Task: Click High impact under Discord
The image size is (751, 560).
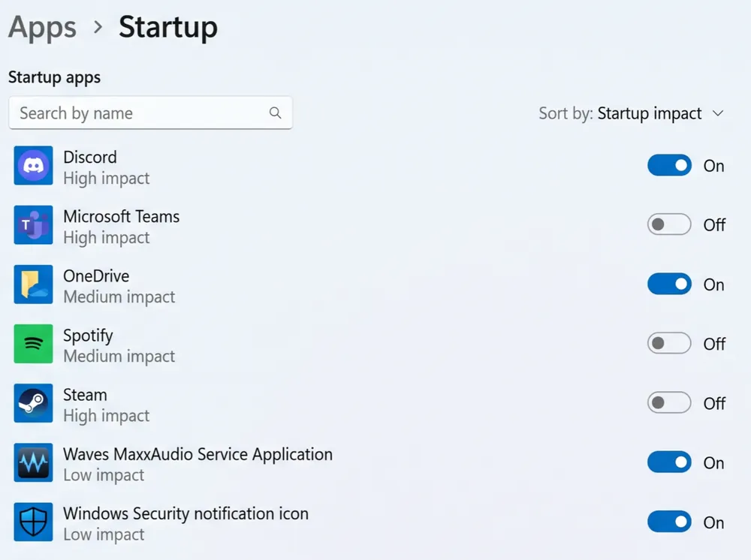Action: (x=107, y=179)
